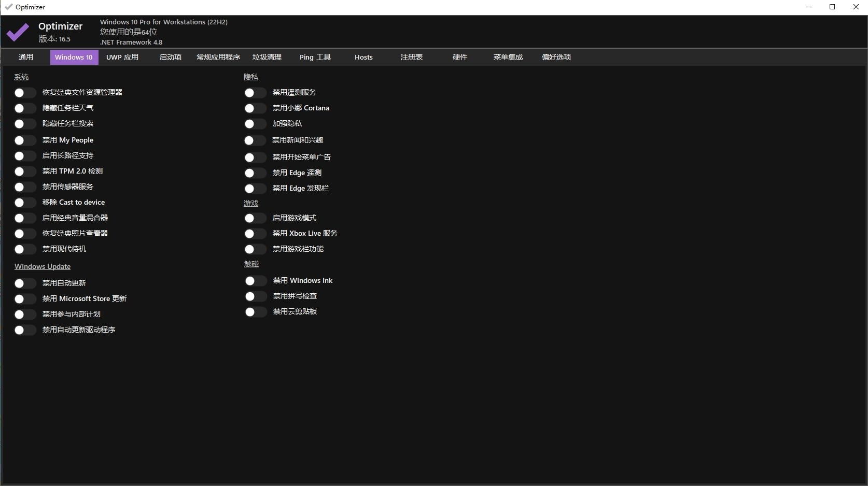Open the 垃圾清理 tab
The height and width of the screenshot is (486, 868).
[267, 57]
